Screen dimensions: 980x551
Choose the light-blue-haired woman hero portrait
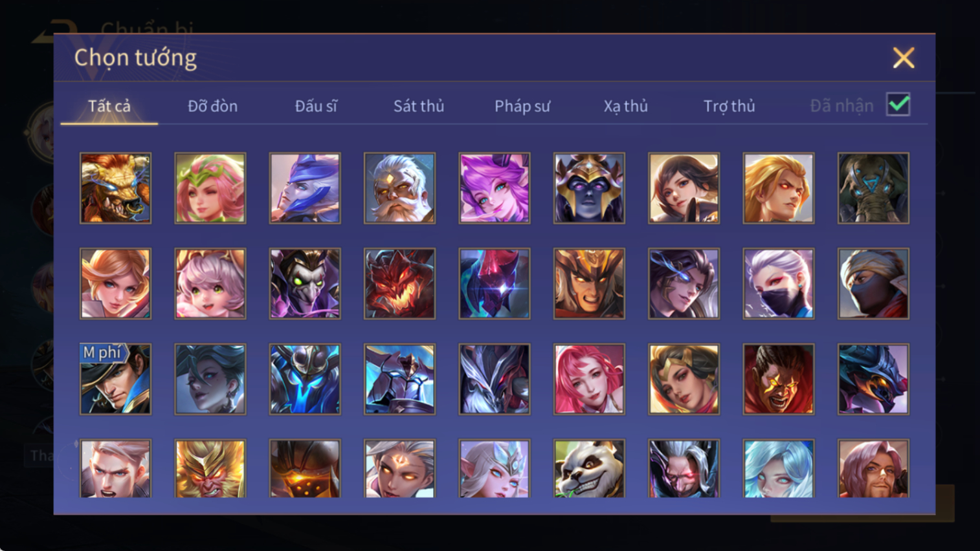pos(779,468)
